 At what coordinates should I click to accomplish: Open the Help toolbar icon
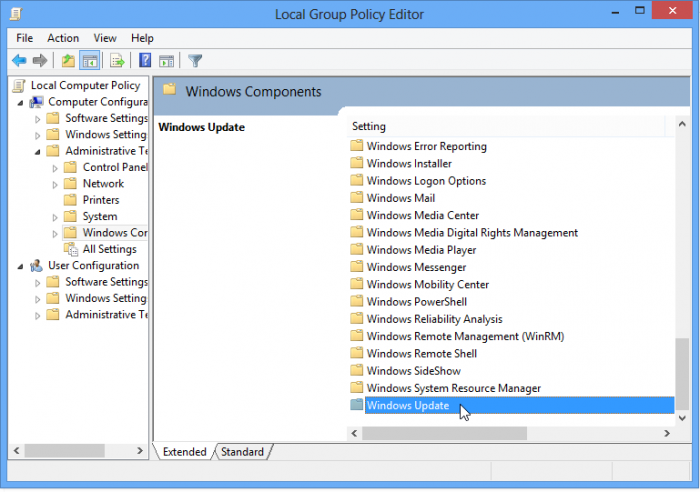(x=145, y=60)
